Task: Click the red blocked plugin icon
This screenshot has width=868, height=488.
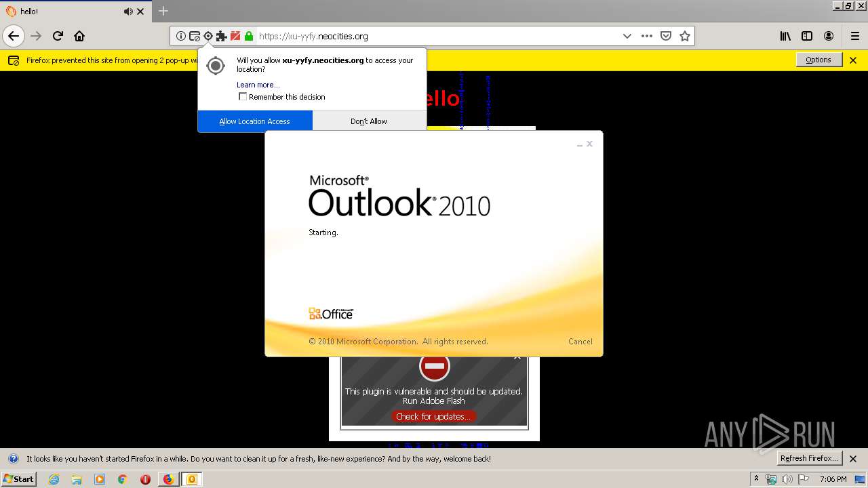Action: coord(434,367)
